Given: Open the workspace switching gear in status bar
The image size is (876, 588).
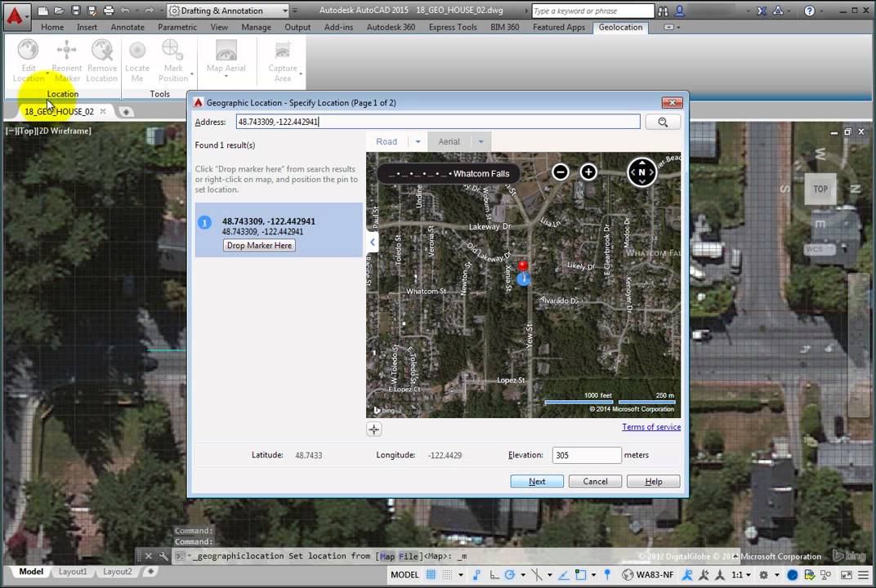Looking at the screenshot, I should point(764,575).
